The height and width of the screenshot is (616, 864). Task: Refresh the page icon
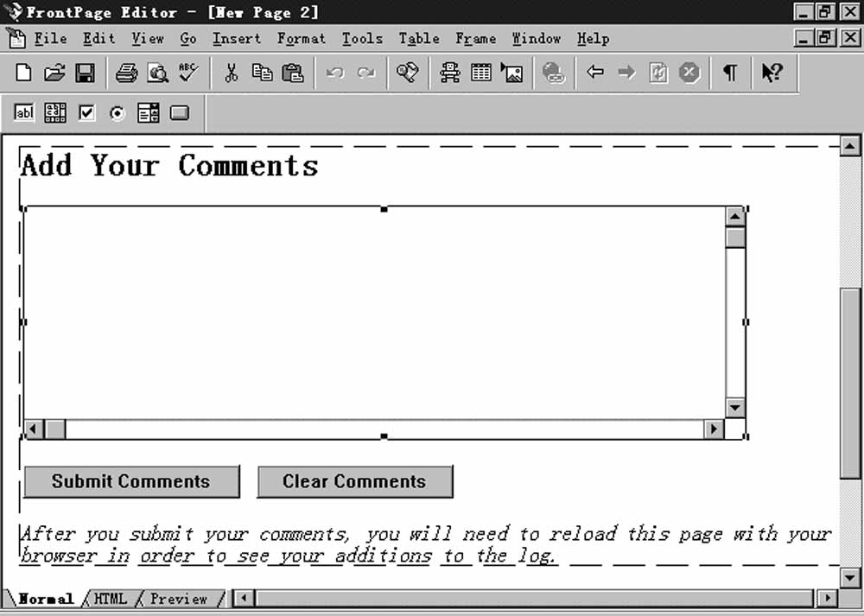tap(658, 73)
